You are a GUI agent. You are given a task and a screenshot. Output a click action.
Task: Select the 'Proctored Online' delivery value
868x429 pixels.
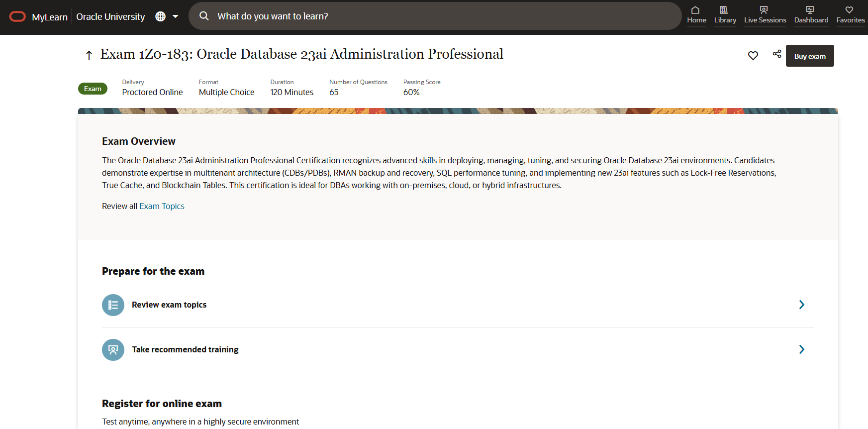(x=152, y=92)
